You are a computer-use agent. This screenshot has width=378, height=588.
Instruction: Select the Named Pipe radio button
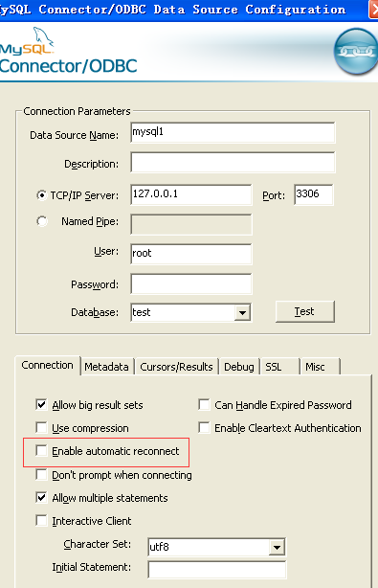click(42, 221)
